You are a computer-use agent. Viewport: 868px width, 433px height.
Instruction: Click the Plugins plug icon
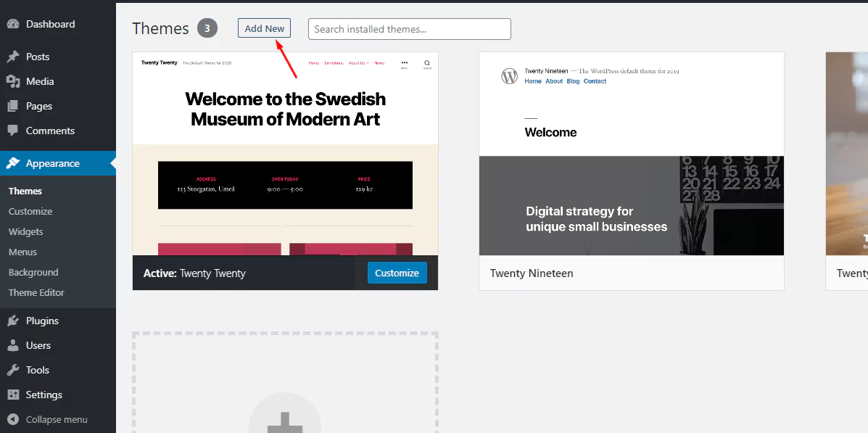click(x=13, y=321)
